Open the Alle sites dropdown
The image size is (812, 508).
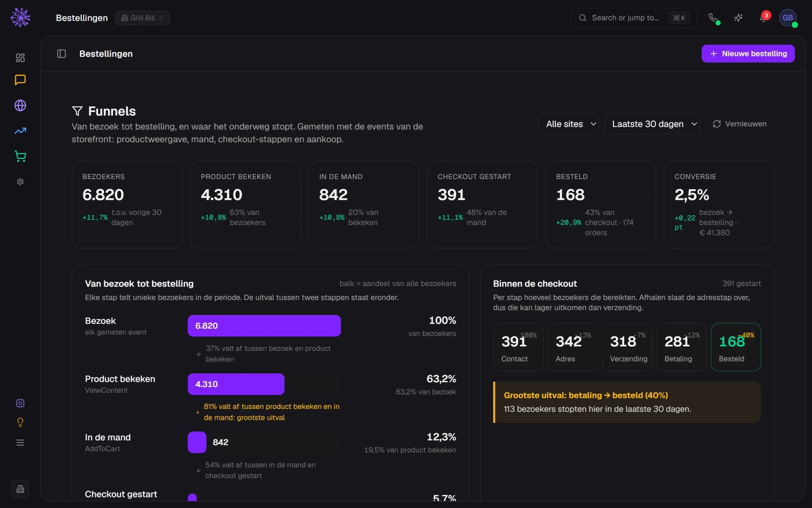point(568,124)
